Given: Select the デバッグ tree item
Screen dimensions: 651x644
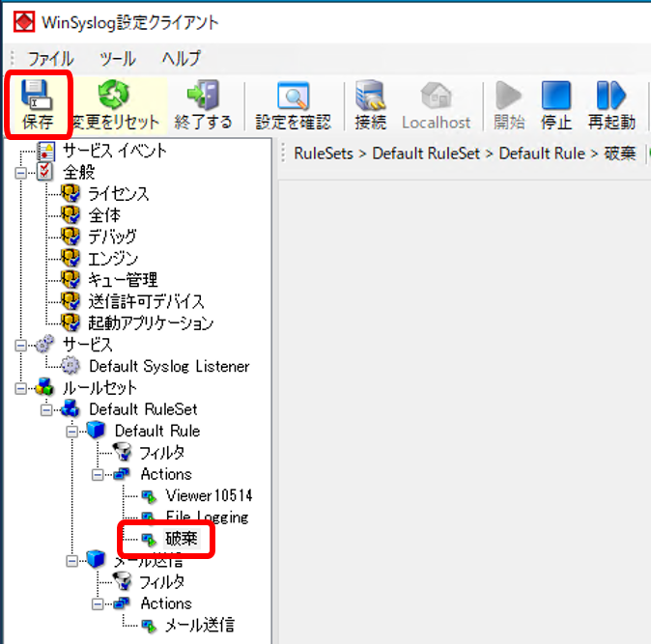Looking at the screenshot, I should coord(112,237).
